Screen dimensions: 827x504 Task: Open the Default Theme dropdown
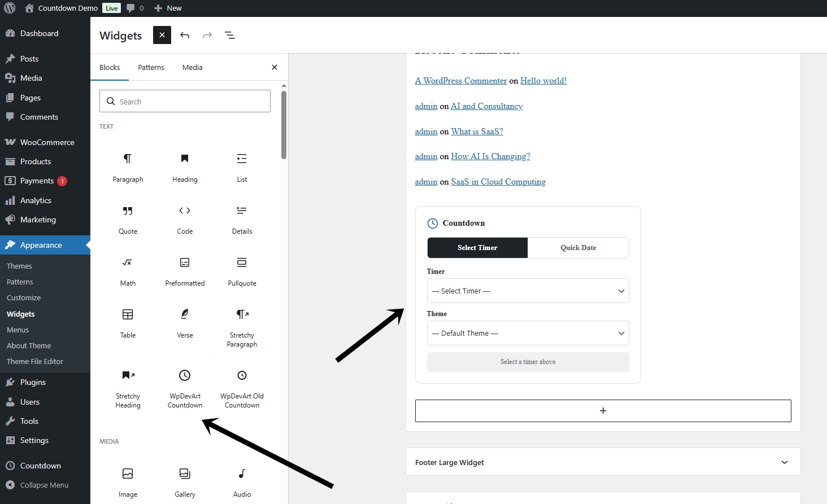coord(528,334)
